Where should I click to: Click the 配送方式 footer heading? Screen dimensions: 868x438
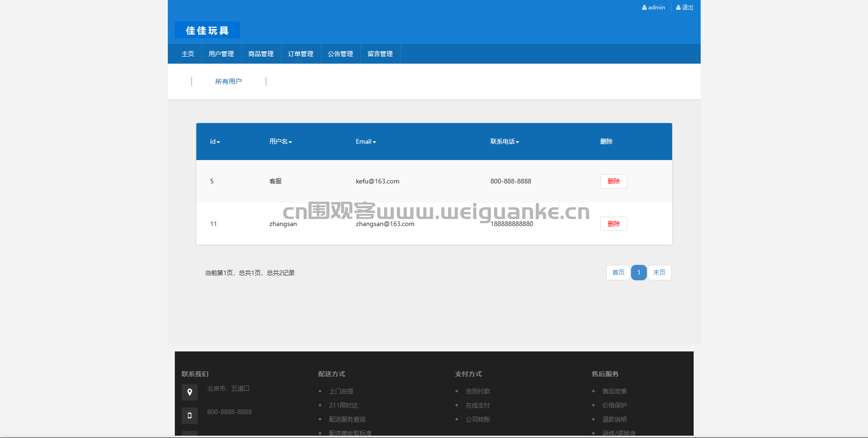point(332,374)
